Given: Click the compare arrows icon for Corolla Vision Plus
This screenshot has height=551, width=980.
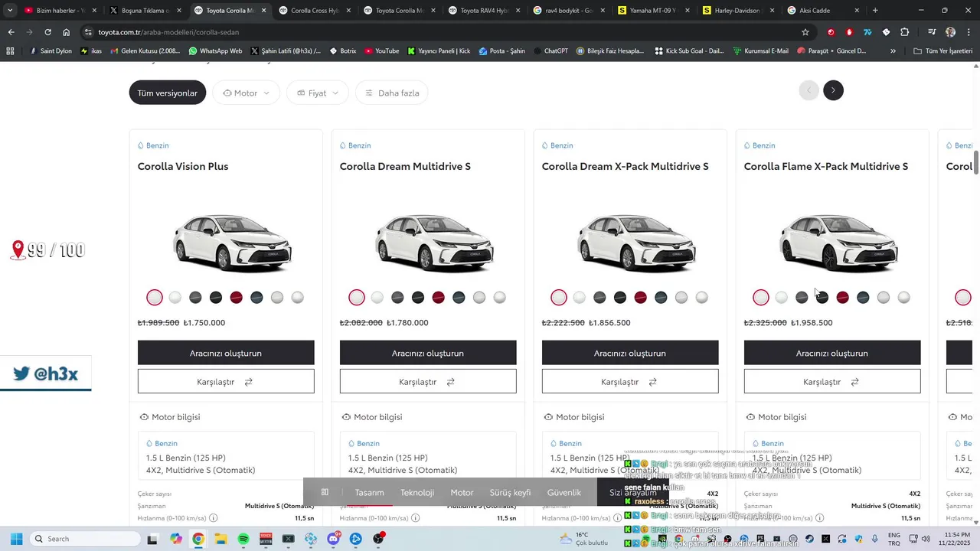Looking at the screenshot, I should 248,382.
